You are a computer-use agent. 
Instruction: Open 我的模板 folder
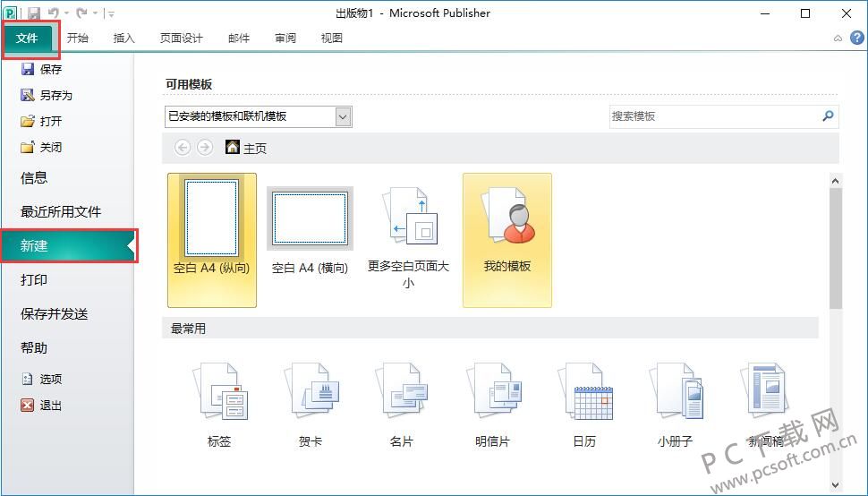(507, 240)
